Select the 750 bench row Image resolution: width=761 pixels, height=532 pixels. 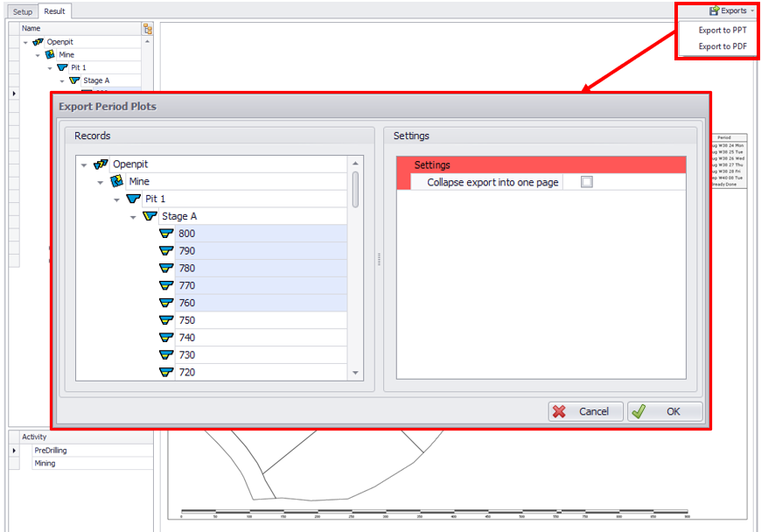pyautogui.click(x=262, y=320)
